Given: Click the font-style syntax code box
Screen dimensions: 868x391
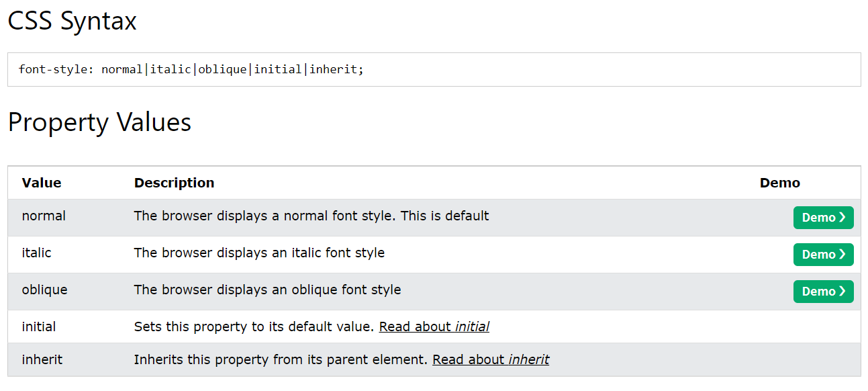Looking at the screenshot, I should (434, 70).
